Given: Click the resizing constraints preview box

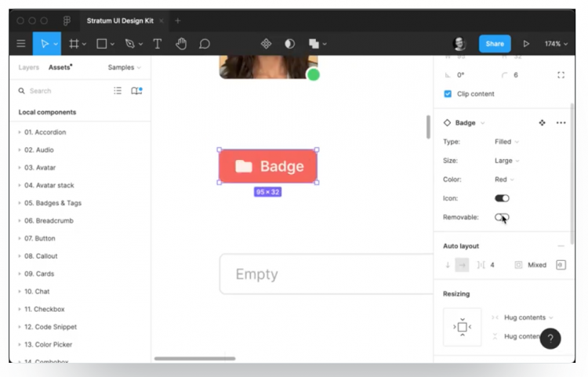Looking at the screenshot, I should [x=462, y=327].
